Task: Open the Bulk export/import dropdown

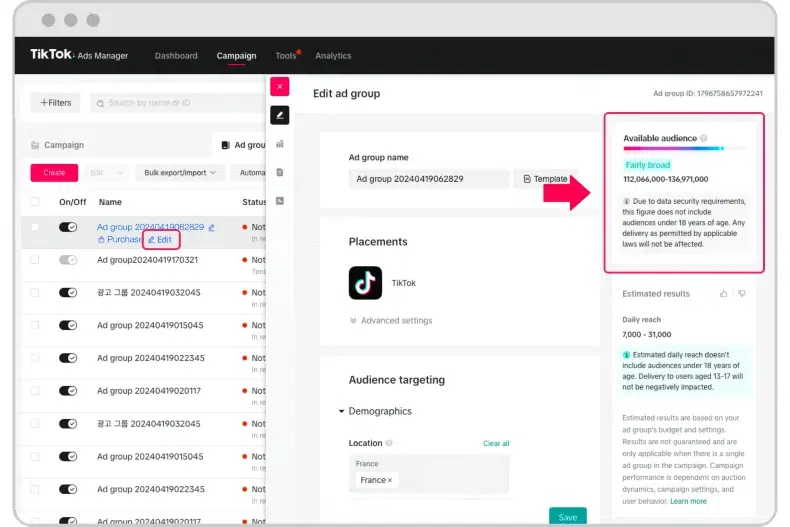Action: 180,173
